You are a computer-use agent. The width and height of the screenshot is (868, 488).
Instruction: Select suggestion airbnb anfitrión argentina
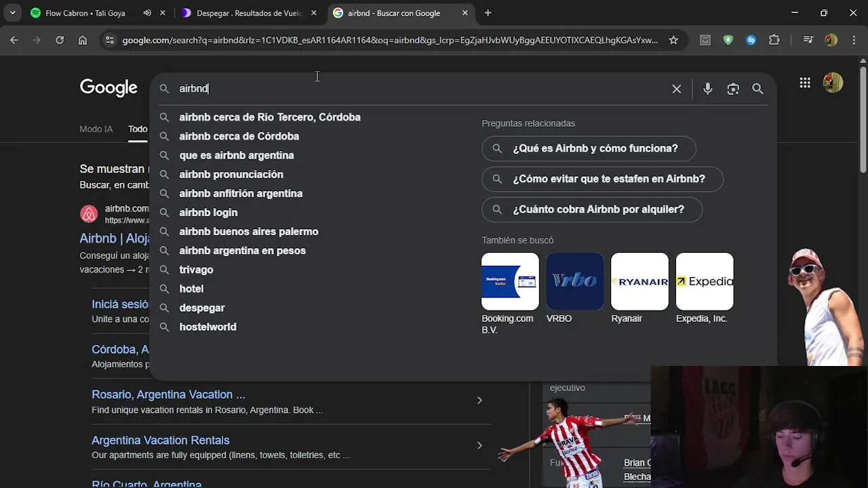(x=241, y=193)
